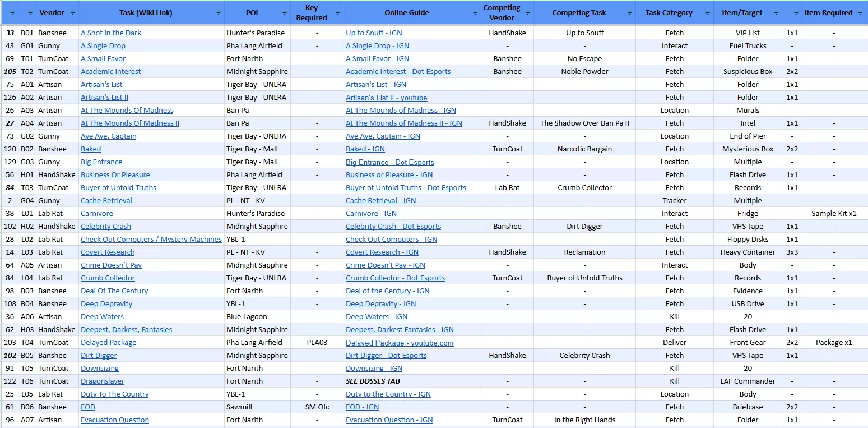This screenshot has height=428, width=868.
Task: Expand the Competing Task filter dropdown
Action: (629, 12)
